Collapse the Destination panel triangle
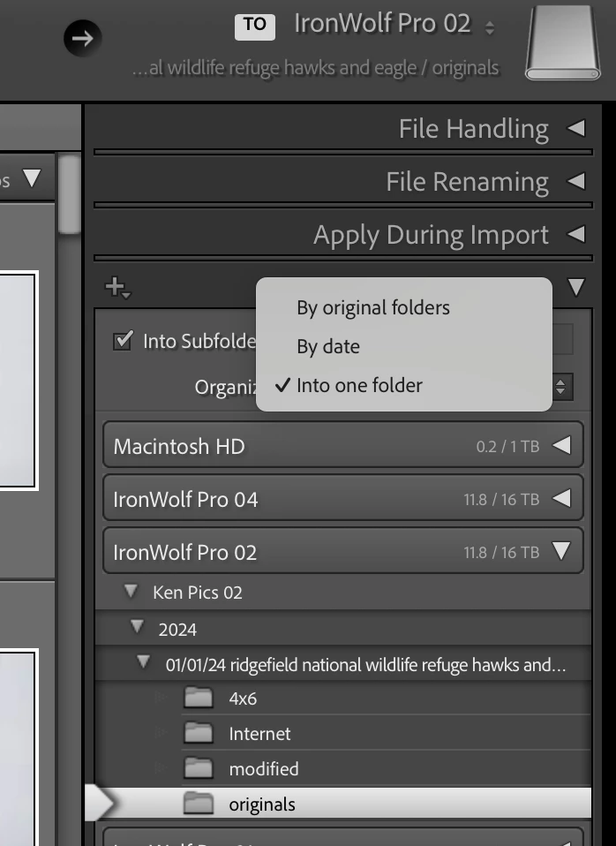This screenshot has width=616, height=846. (x=576, y=287)
